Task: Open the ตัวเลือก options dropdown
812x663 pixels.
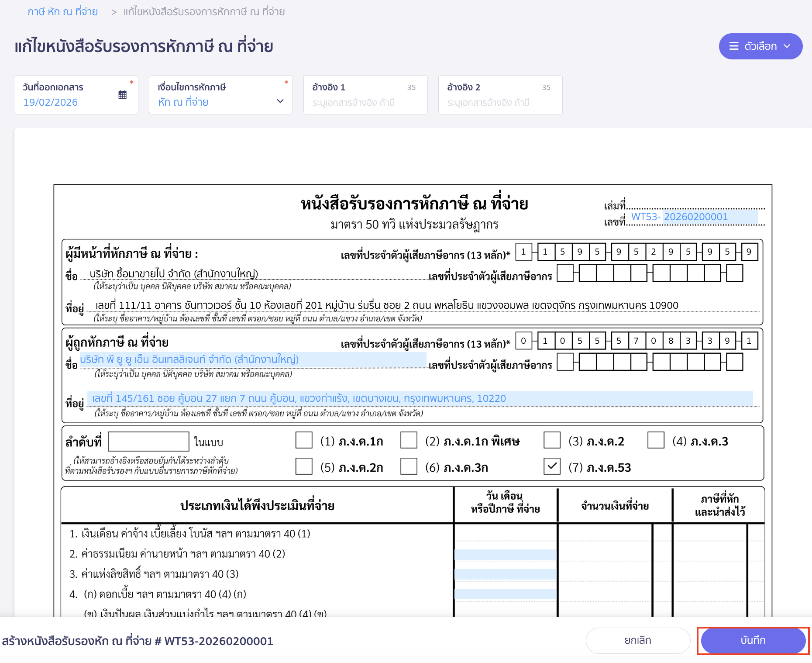Action: coord(760,46)
